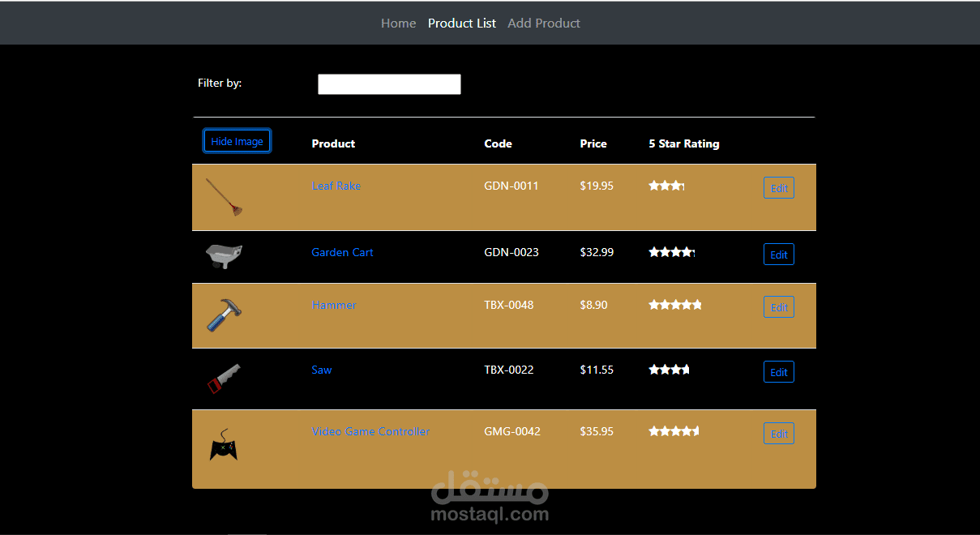Screen dimensions: 980x535
Task: Select the code GMG-0042
Action: [x=512, y=431]
